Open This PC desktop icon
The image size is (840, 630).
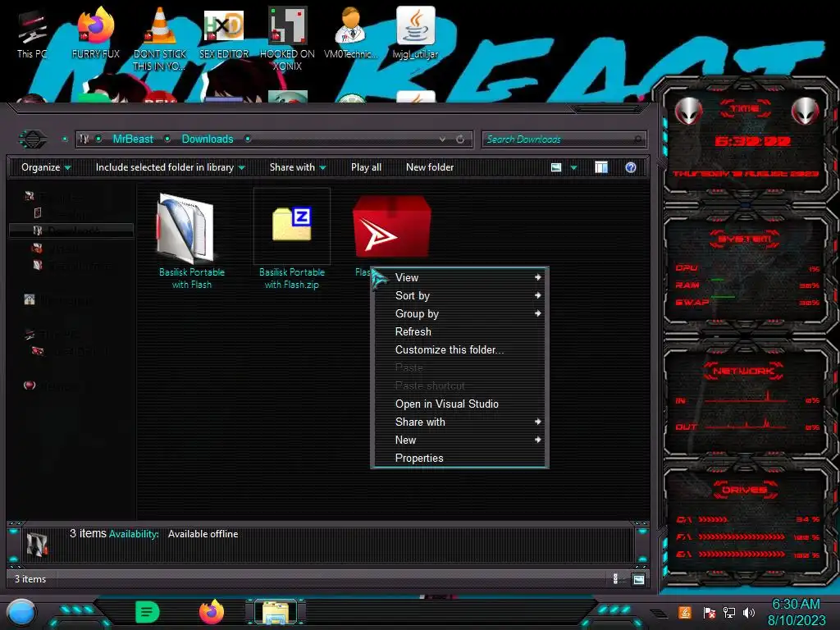click(x=31, y=33)
